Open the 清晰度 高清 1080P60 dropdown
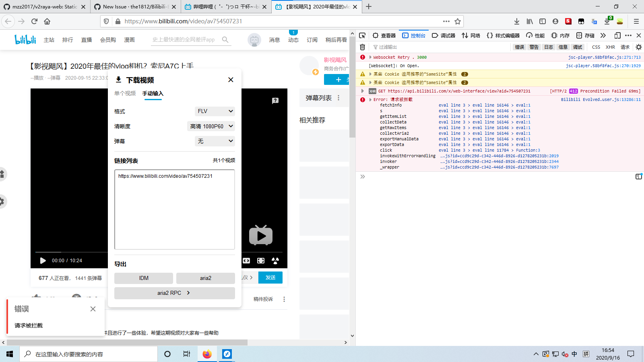This screenshot has width=644, height=362. 211,126
